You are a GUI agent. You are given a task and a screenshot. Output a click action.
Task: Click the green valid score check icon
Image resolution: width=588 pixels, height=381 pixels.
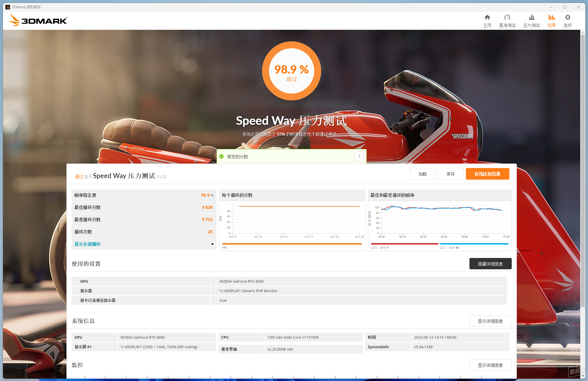click(x=222, y=156)
